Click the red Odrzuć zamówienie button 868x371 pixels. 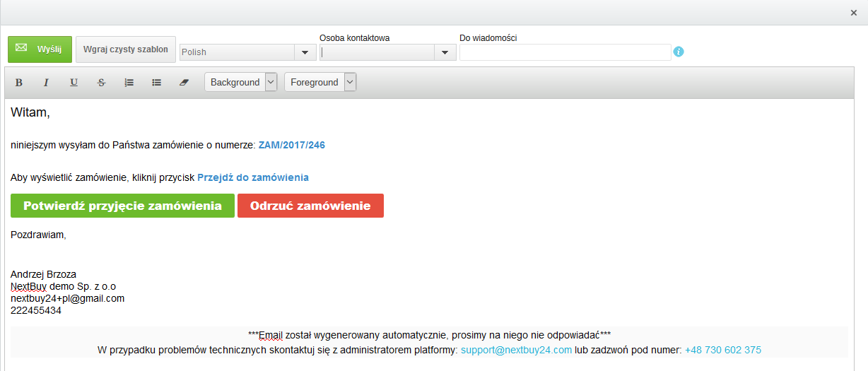[x=310, y=206]
